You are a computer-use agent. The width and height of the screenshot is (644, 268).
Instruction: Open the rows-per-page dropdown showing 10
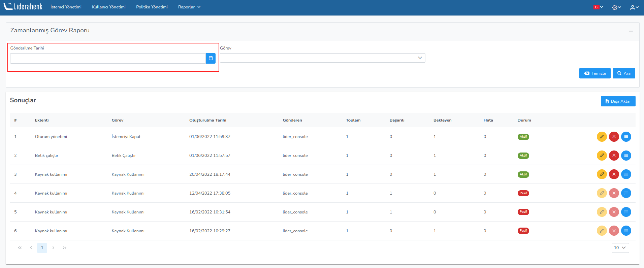(x=620, y=248)
